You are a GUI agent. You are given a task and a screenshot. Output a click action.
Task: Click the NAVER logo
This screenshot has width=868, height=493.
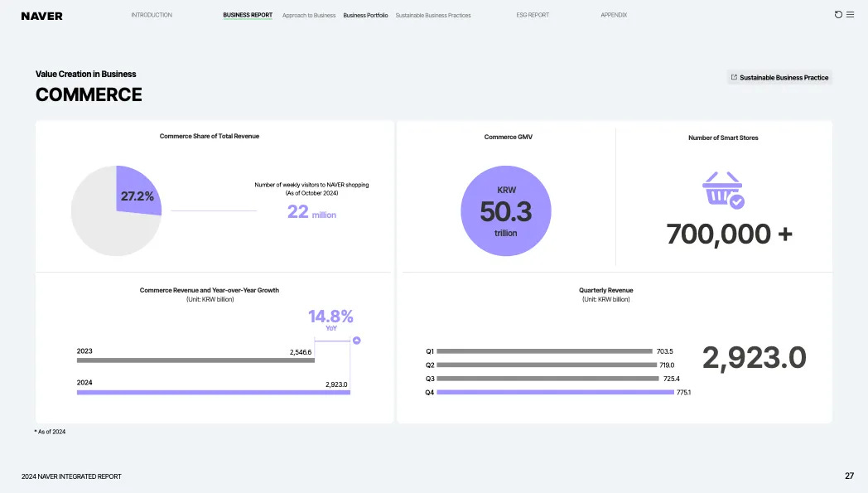[x=42, y=16]
